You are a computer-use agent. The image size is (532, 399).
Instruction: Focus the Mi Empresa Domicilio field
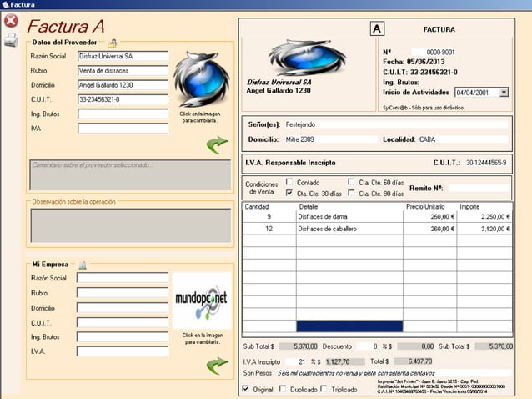pyautogui.click(x=123, y=308)
